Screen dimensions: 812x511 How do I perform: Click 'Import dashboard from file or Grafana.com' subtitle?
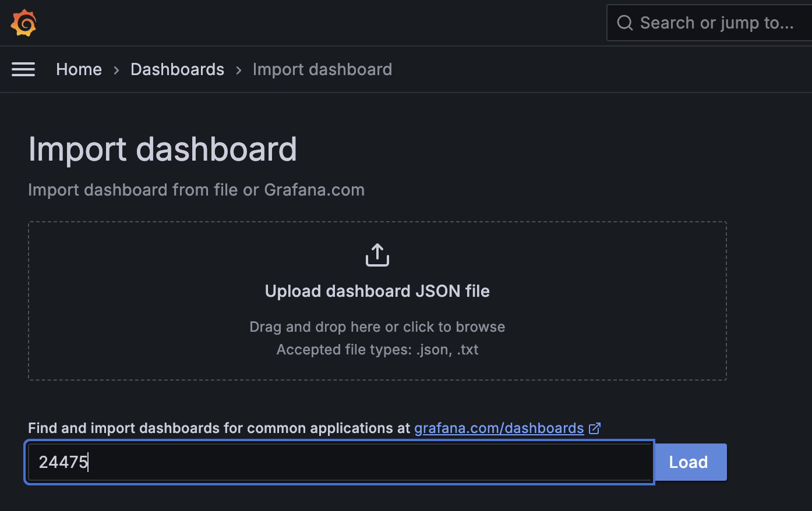coord(196,190)
